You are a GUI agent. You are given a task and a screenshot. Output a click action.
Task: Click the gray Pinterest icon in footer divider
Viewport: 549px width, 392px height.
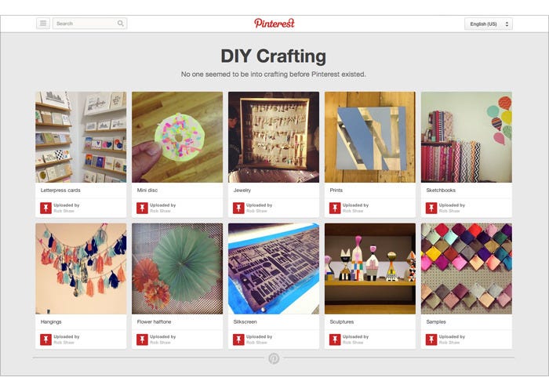274,358
